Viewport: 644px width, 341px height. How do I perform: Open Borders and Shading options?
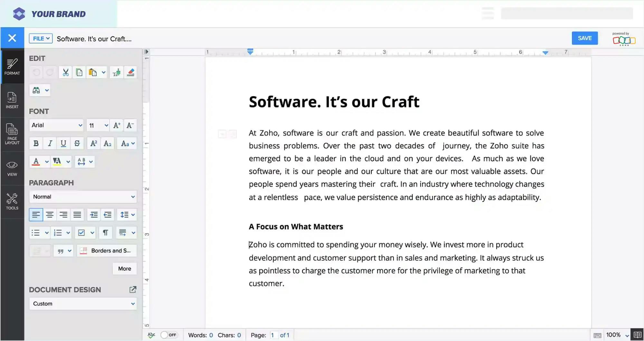tap(107, 251)
